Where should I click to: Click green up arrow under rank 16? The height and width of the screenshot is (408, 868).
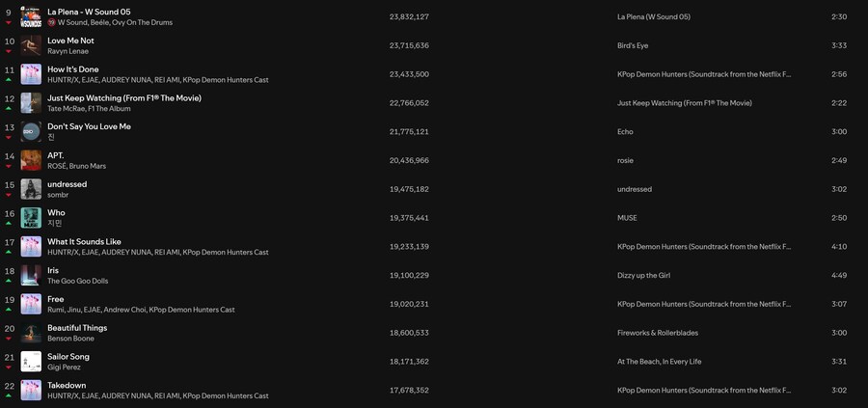click(x=9, y=223)
